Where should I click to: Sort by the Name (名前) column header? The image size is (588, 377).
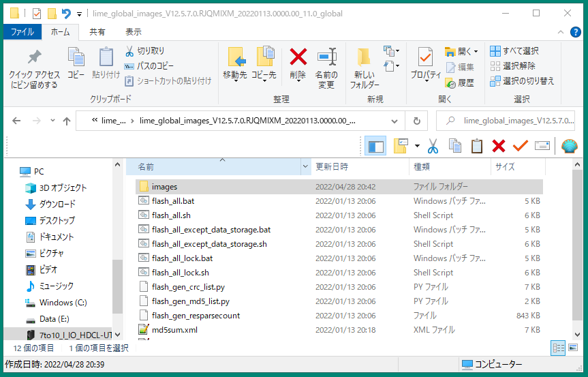click(x=214, y=167)
